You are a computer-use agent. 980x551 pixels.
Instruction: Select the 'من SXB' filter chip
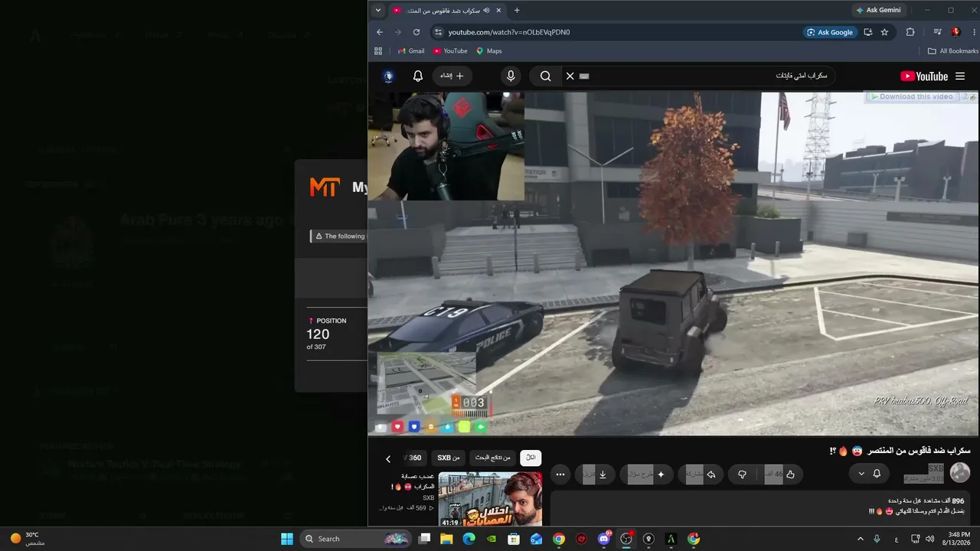coord(449,458)
